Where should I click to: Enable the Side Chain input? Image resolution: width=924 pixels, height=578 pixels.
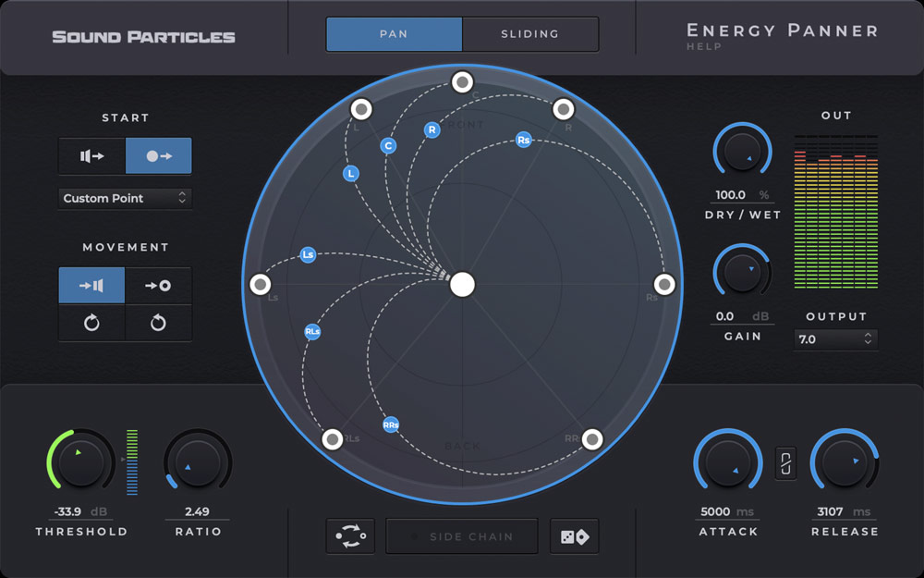point(462,536)
